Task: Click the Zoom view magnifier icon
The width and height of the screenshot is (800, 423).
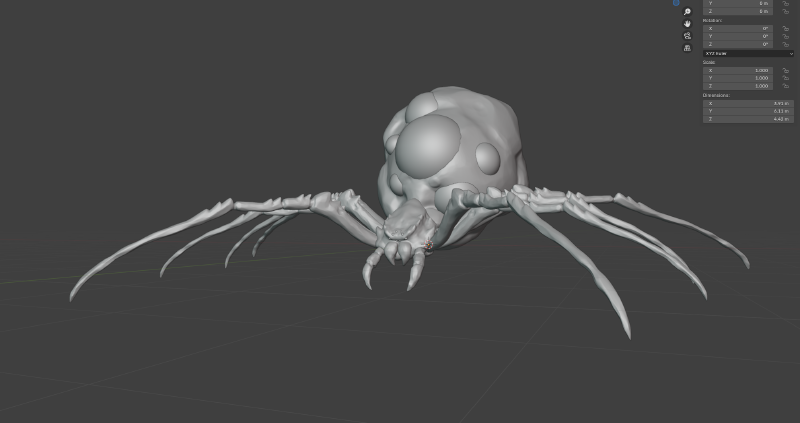Action: coord(687,12)
